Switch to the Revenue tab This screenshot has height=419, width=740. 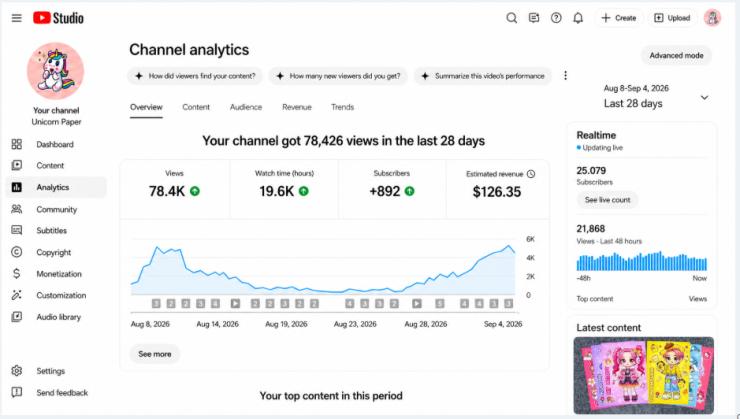click(x=297, y=107)
